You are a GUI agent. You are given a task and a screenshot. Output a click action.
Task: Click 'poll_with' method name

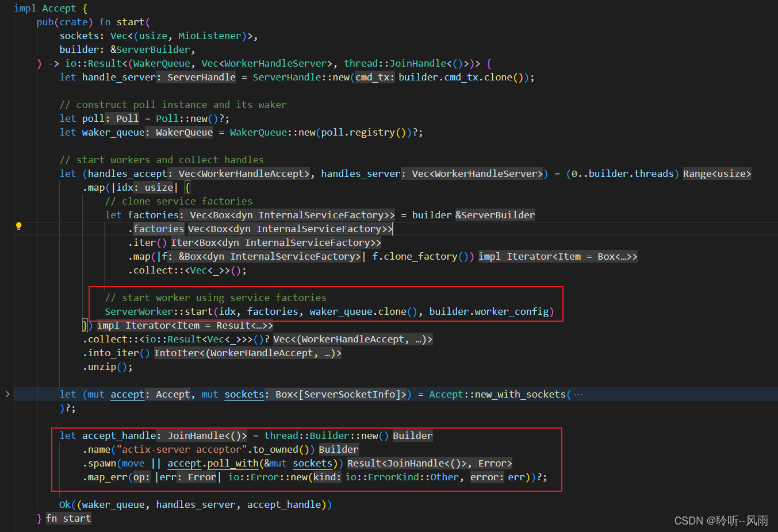[x=233, y=463]
